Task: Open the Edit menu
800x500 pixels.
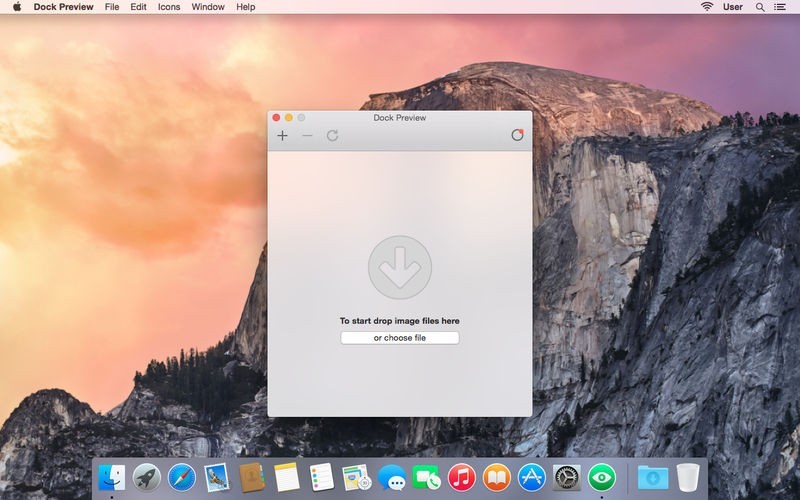Action: (138, 7)
